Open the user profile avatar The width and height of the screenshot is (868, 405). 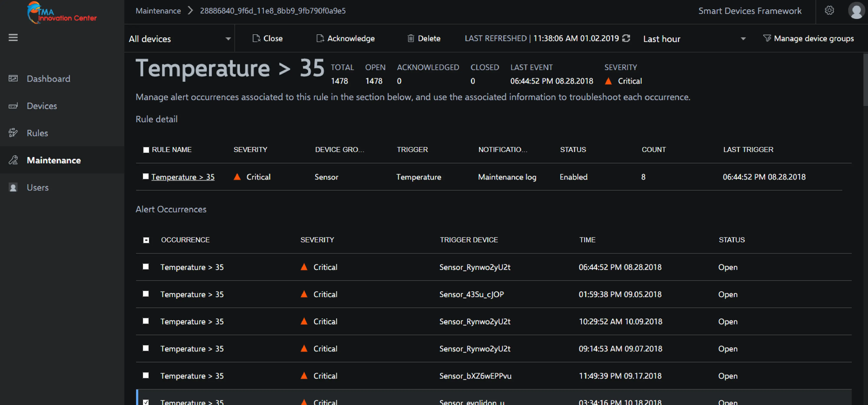click(x=856, y=11)
